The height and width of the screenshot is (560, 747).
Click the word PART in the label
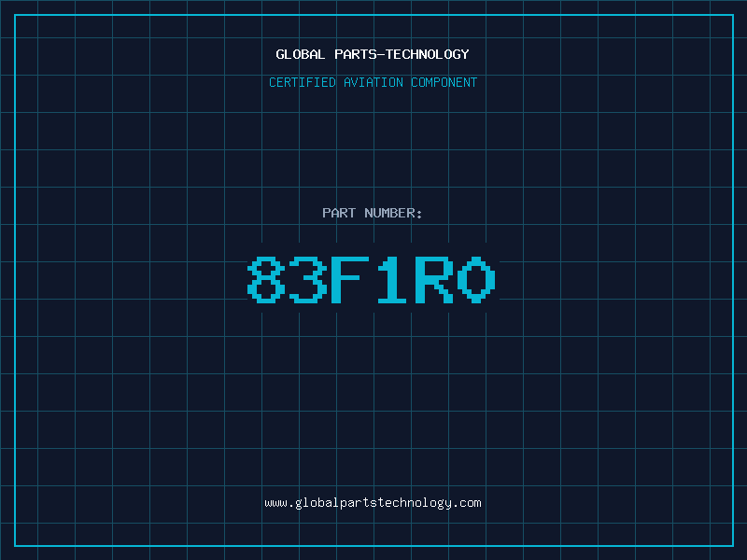[339, 213]
